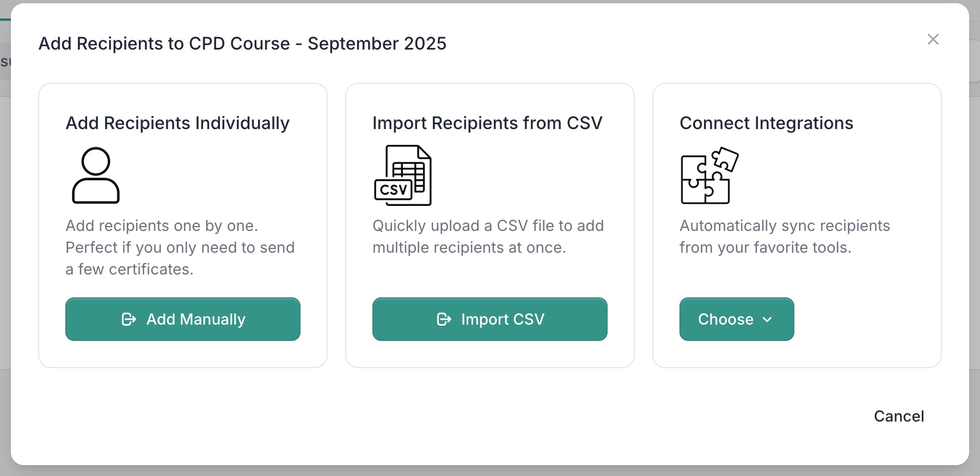Close the Add Recipients dialog with X
The image size is (980, 476).
[x=933, y=39]
